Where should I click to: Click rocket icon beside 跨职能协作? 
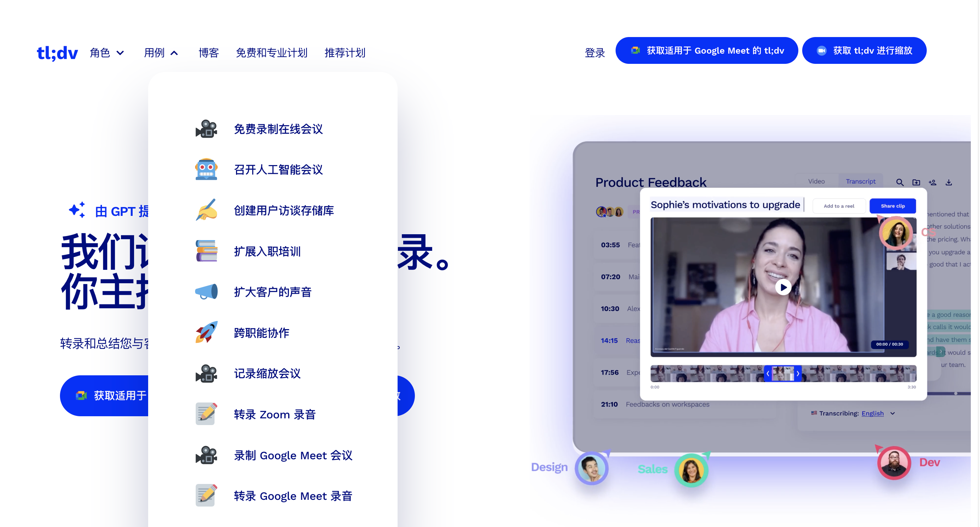(x=206, y=332)
